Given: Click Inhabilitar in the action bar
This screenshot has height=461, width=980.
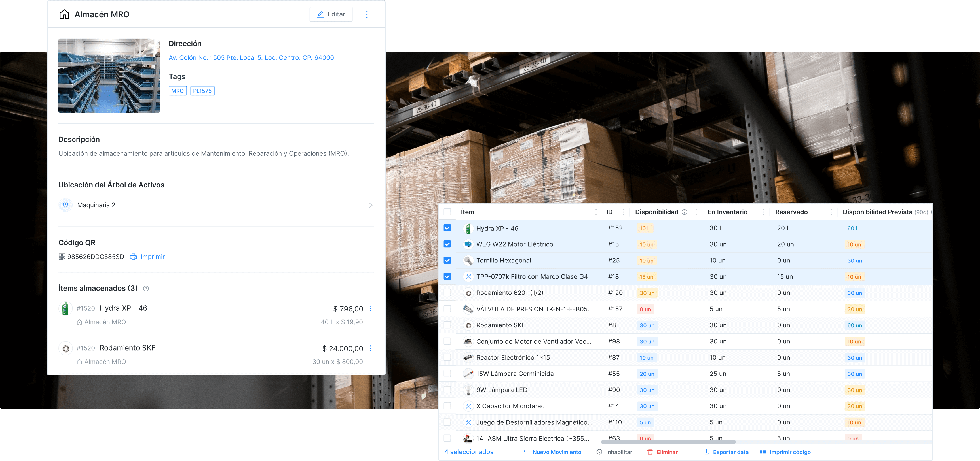Looking at the screenshot, I should (x=614, y=452).
